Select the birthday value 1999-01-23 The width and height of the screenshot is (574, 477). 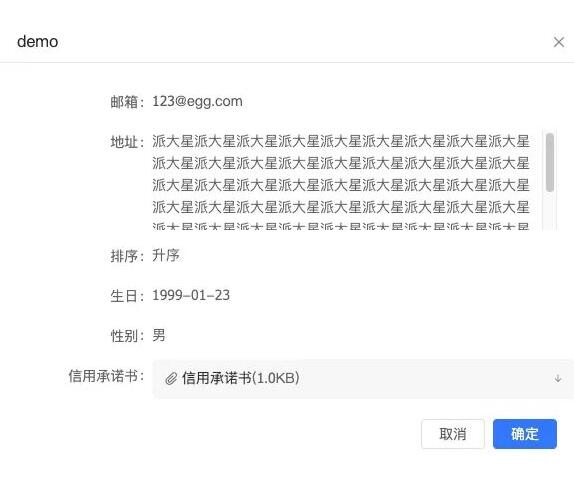pyautogui.click(x=191, y=295)
